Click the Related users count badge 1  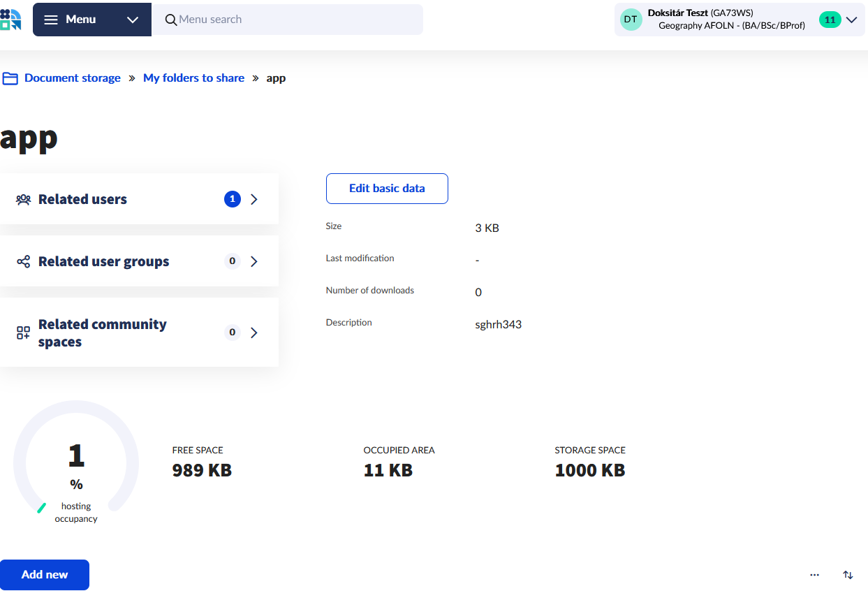233,199
